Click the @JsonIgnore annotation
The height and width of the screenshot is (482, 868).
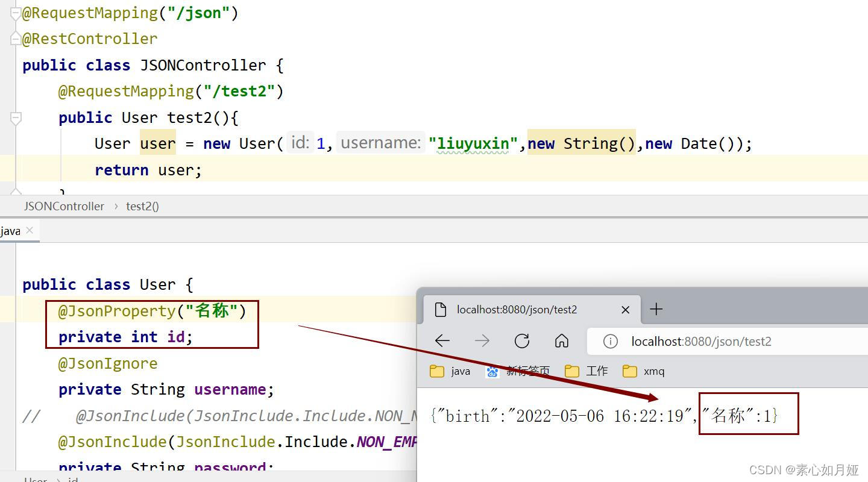pos(108,363)
